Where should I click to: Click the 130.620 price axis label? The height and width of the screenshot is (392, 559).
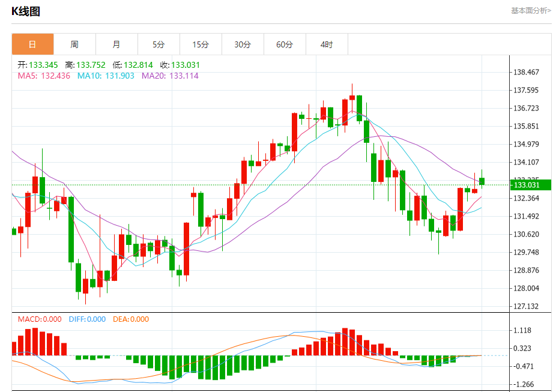526,234
